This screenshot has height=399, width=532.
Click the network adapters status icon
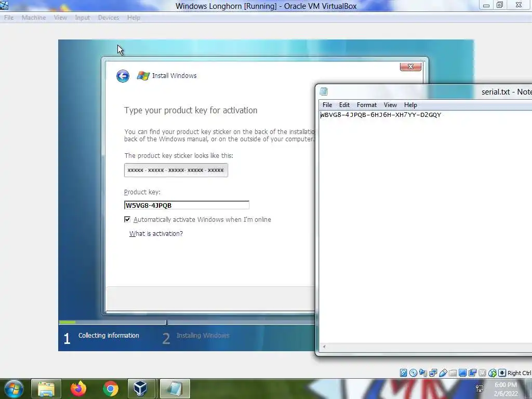pos(433,373)
